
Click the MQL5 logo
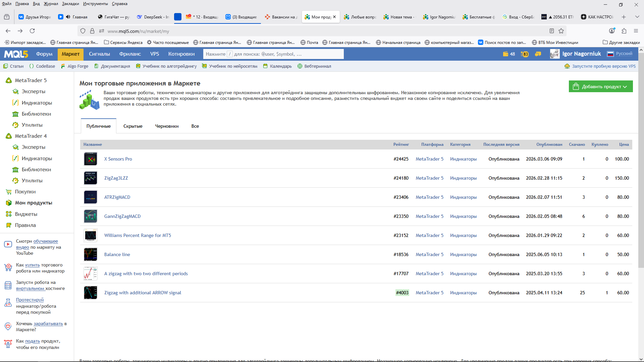coord(16,54)
